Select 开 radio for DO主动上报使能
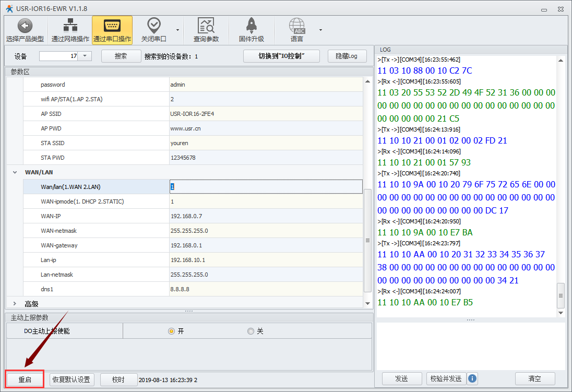Viewport: 572px width, 392px height. click(x=171, y=331)
